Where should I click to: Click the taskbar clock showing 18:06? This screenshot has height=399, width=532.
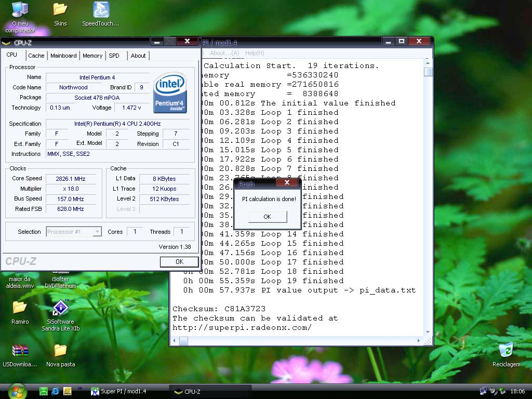(x=517, y=391)
